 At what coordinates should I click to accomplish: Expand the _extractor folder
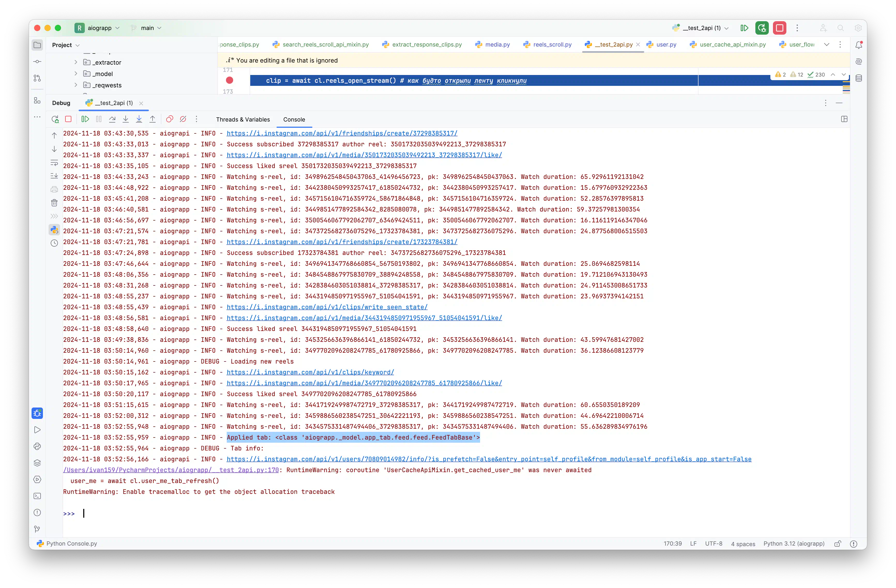76,62
